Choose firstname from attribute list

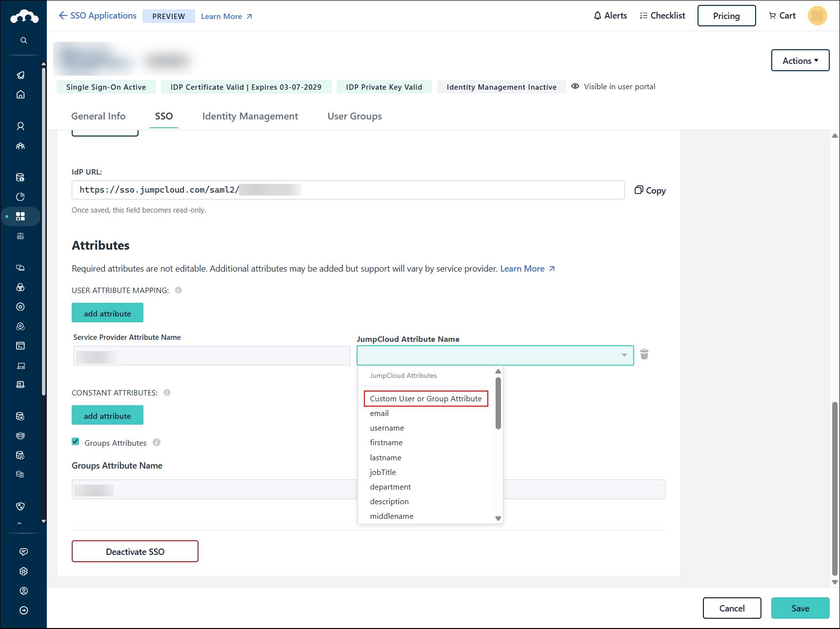pos(386,443)
